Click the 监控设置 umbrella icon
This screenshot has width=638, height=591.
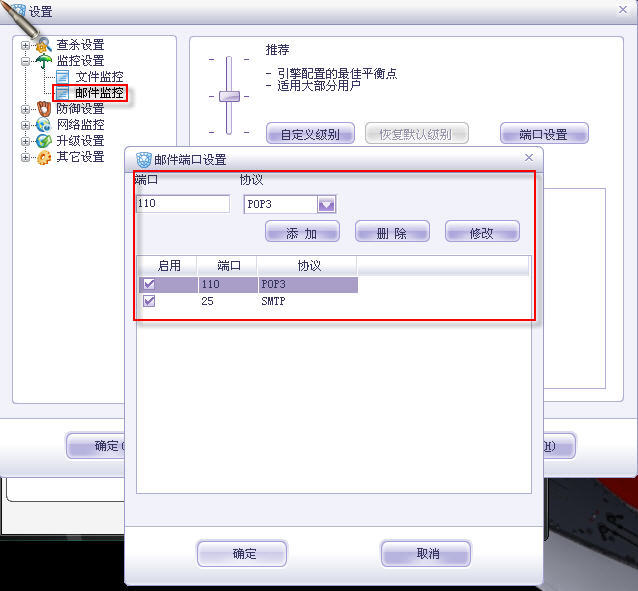pos(44,61)
